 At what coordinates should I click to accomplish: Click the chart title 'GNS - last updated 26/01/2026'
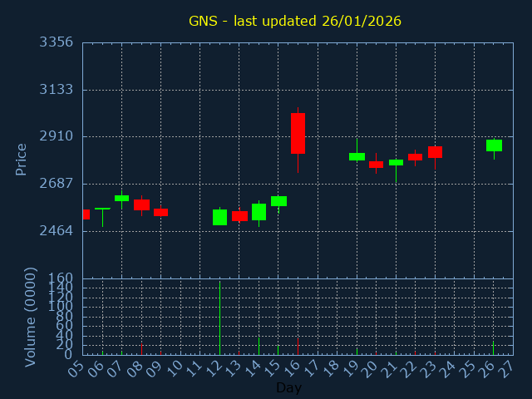pos(294,21)
